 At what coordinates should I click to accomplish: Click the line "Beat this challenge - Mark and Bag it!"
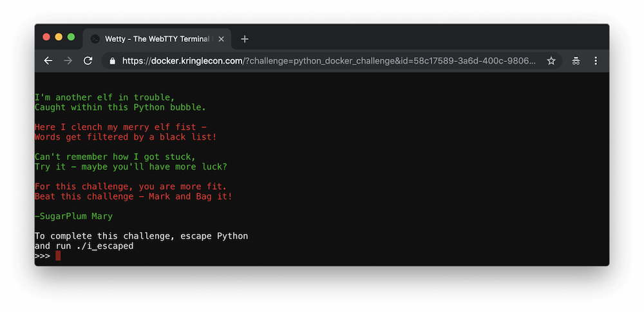[133, 197]
